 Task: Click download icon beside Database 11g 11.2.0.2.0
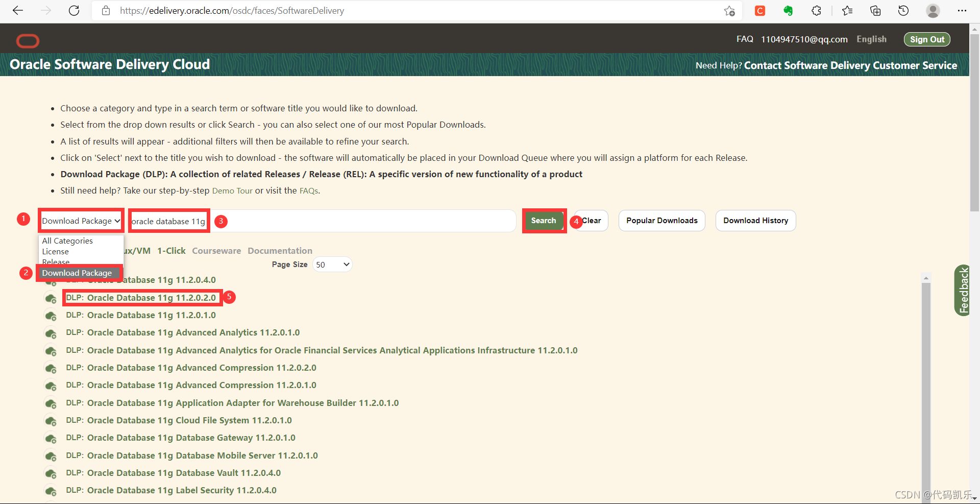pos(51,298)
